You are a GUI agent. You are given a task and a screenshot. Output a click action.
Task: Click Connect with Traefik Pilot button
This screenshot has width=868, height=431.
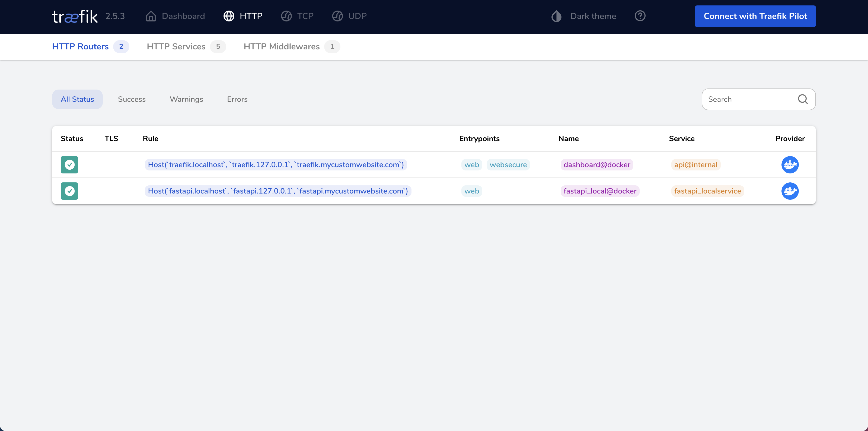pos(755,16)
